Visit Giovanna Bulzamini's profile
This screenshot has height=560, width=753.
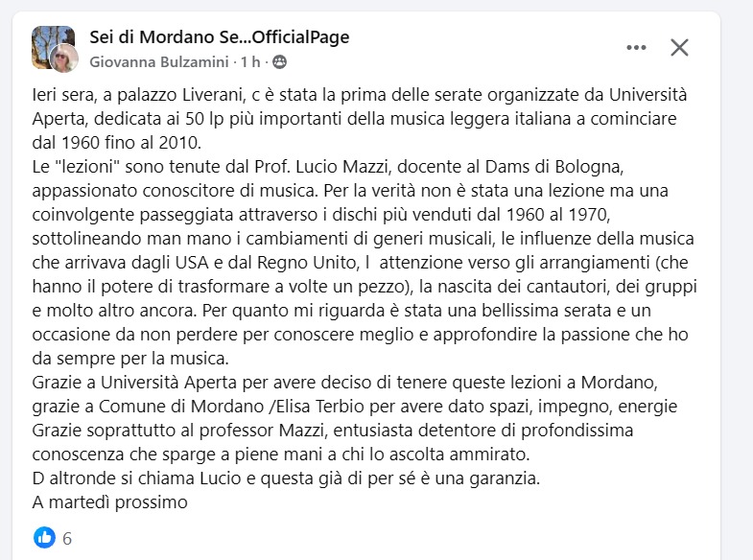click(x=160, y=62)
